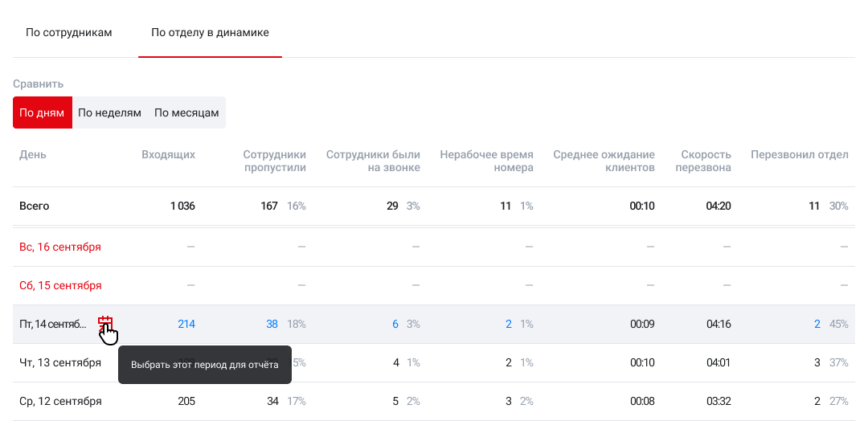Click the «Перезвонил отдел» column header

[799, 154]
